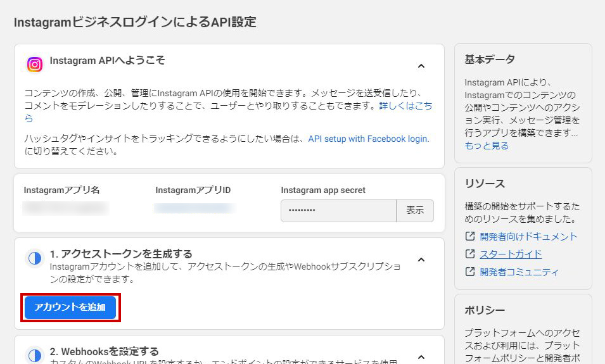Collapse the アクセストークンを生成する section

coord(421,260)
